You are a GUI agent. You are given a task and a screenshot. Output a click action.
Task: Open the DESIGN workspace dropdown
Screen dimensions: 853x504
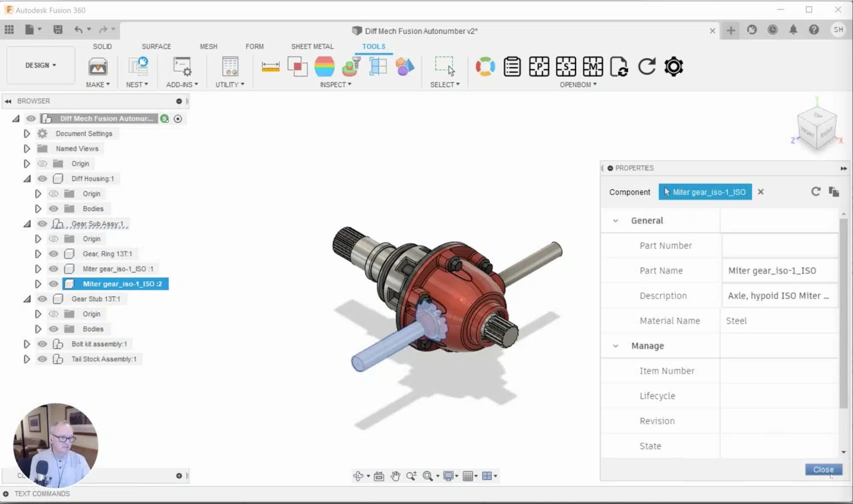(x=41, y=65)
